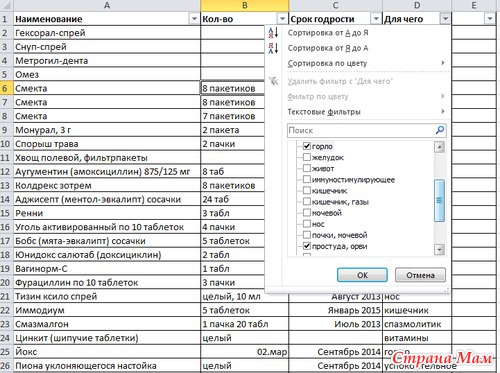500x373 pixels.
Task: Uncheck the 'простуда, орви' checkbox
Action: [307, 246]
